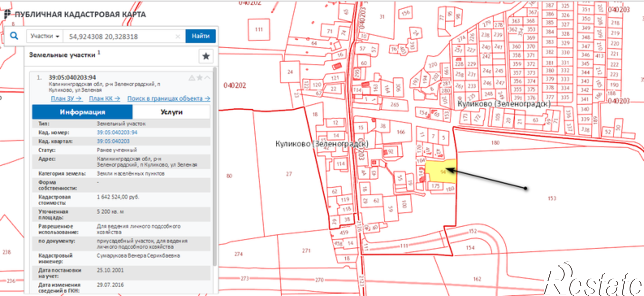This screenshot has height=296, width=644.
Task: Click parcel 271 on the map
Action: 306,251
